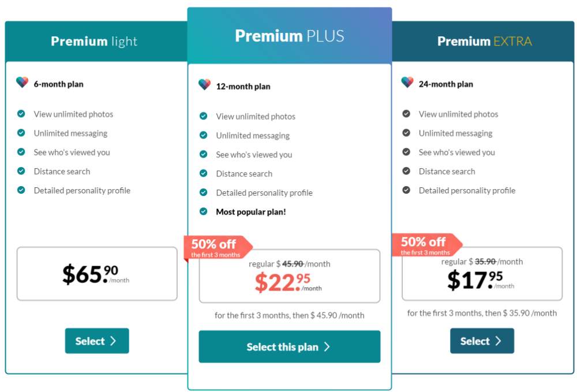The height and width of the screenshot is (392, 577).
Task: Click the 50% off ribbon on Premium PLUS
Action: [x=218, y=247]
